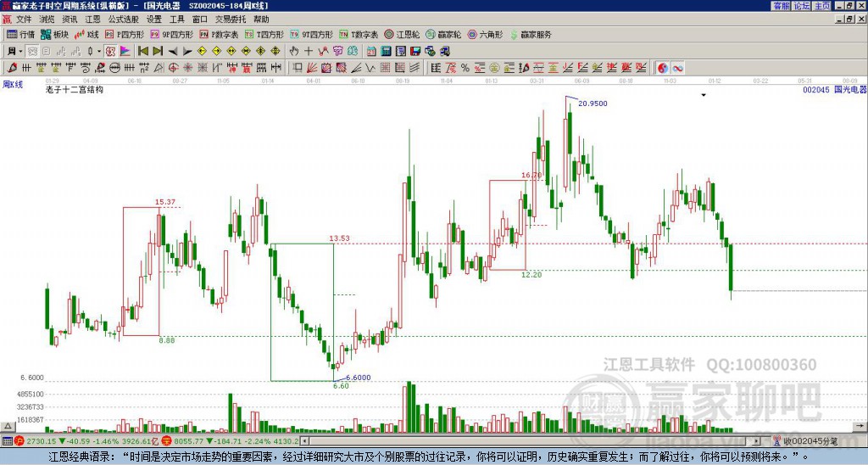Click the 002045 国光电器 stock label
This screenshot has width=868, height=465.
pyautogui.click(x=835, y=89)
